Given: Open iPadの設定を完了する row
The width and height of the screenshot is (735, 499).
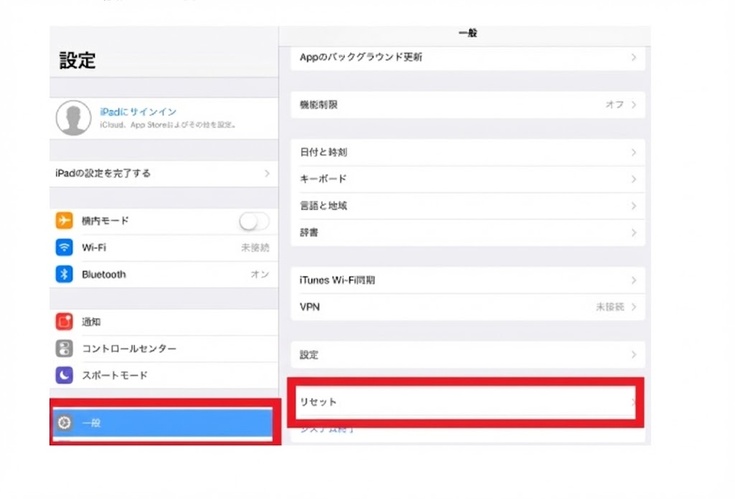Looking at the screenshot, I should tap(164, 173).
